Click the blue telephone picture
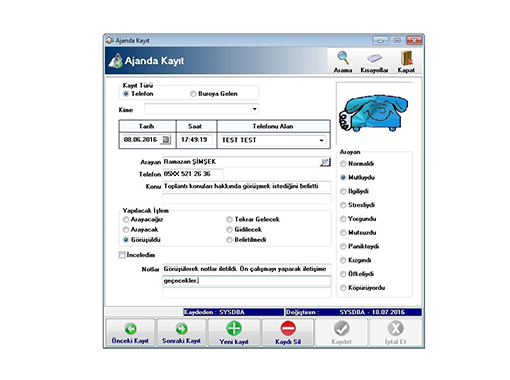Screen dimensions: 510x380 point(373,113)
